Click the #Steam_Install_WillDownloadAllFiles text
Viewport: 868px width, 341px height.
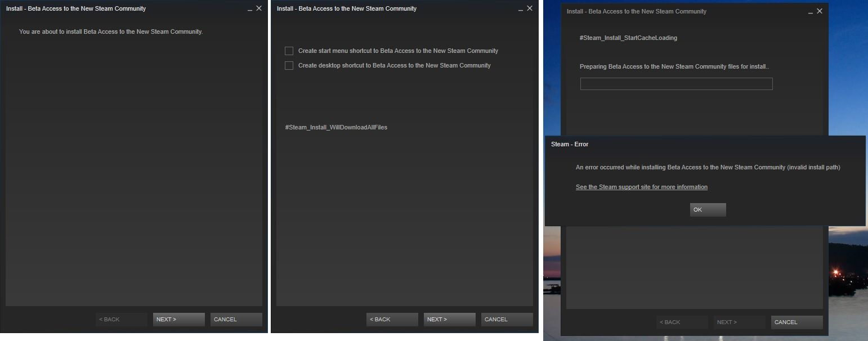pyautogui.click(x=336, y=127)
